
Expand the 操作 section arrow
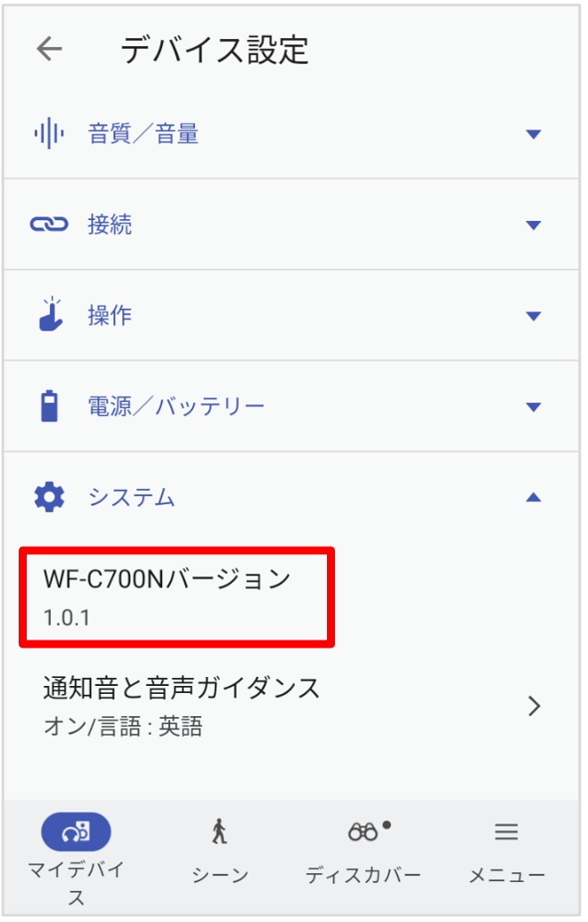[x=534, y=316]
